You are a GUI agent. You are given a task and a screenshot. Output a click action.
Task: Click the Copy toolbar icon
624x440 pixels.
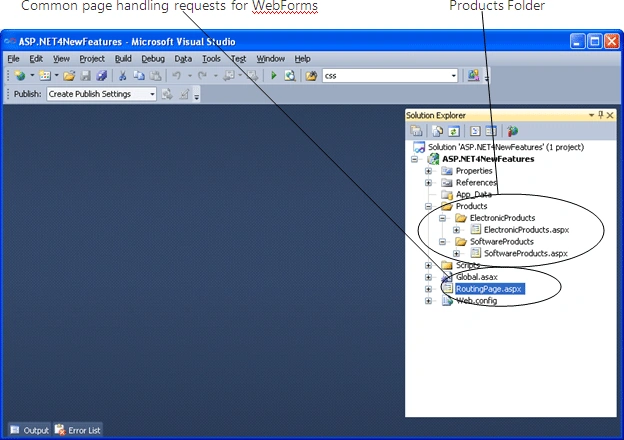(x=139, y=75)
